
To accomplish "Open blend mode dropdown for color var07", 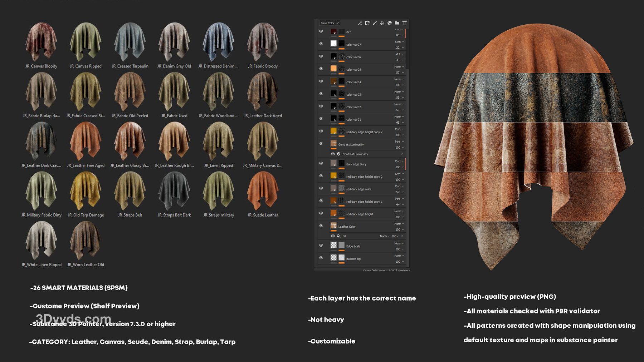I will pyautogui.click(x=399, y=42).
